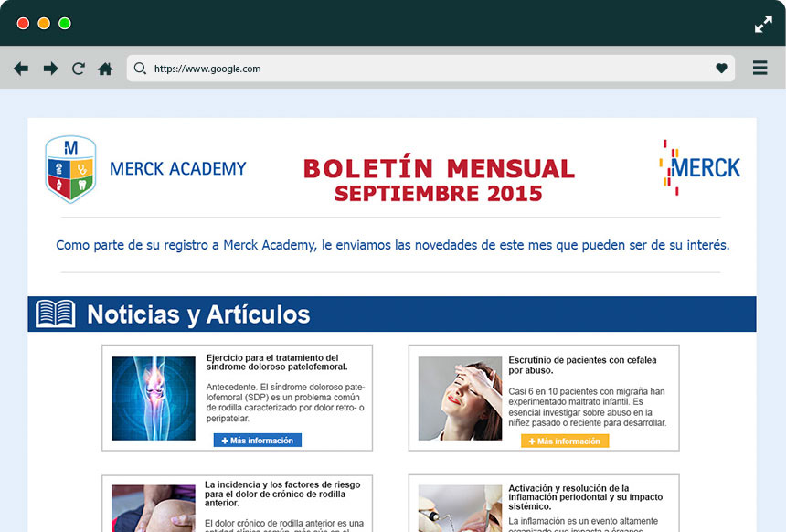Click the Merck corporate logo
Image resolution: width=786 pixels, height=532 pixels.
pos(700,167)
